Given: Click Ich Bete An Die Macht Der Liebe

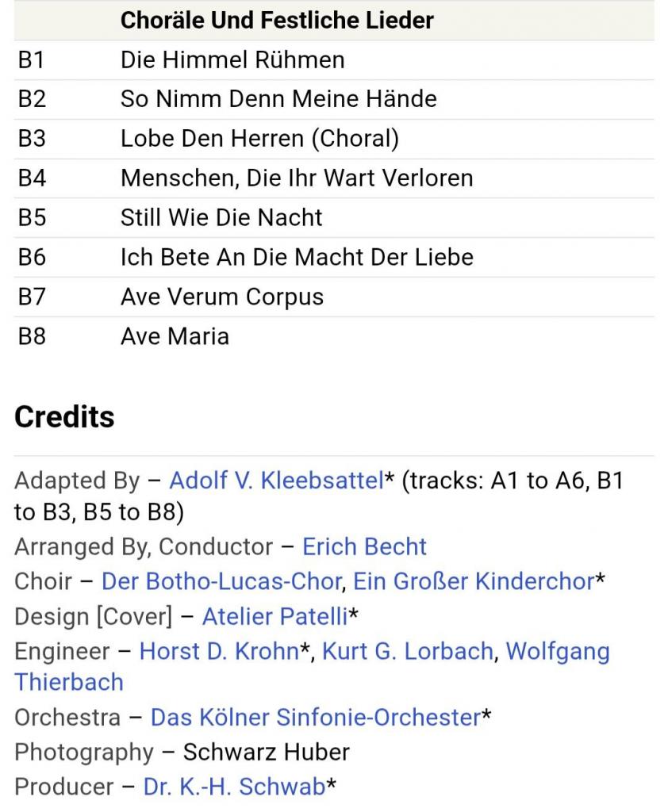Looking at the screenshot, I should [x=297, y=257].
